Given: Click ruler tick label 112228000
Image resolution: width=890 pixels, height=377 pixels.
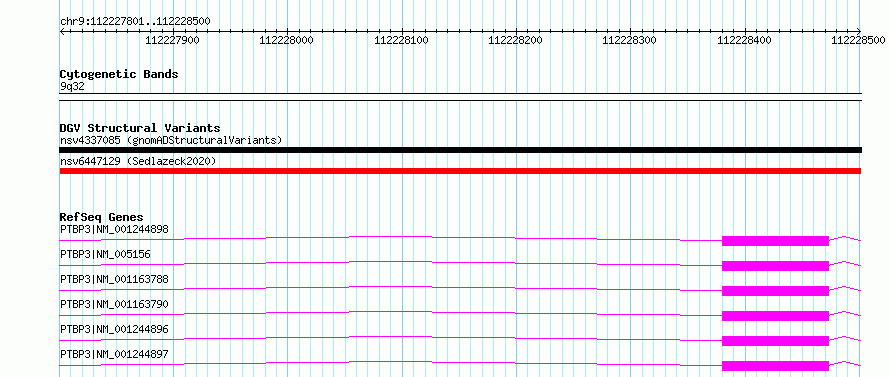Looking at the screenshot, I should 287,40.
